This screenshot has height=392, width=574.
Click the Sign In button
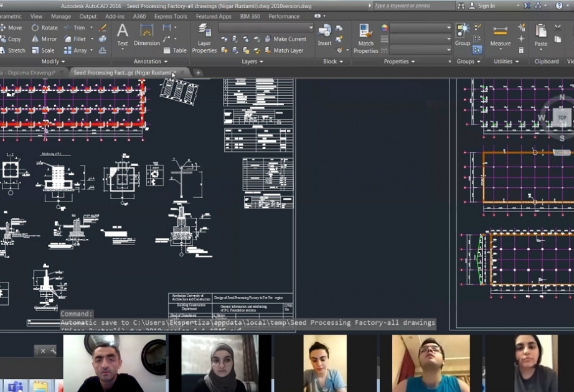tap(482, 6)
